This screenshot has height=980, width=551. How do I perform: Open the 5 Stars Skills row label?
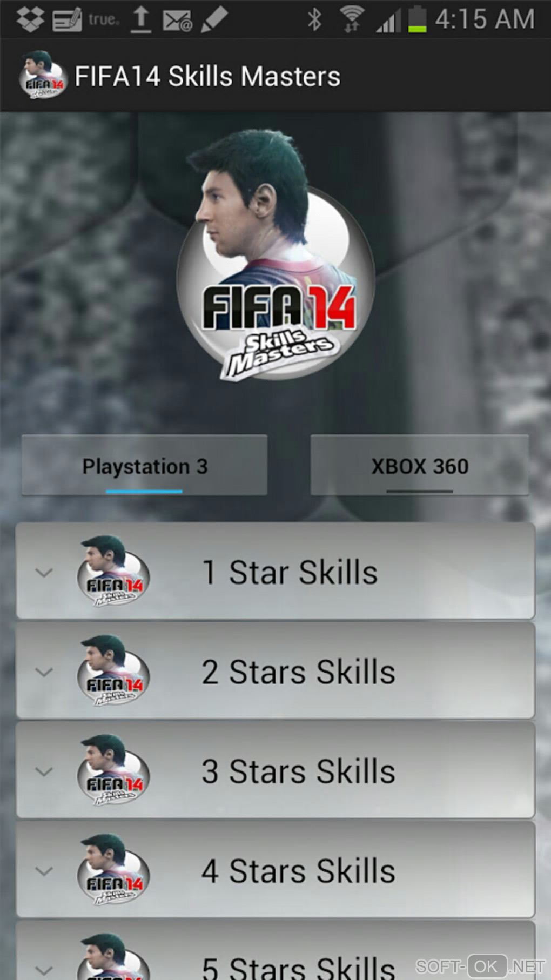(x=299, y=965)
